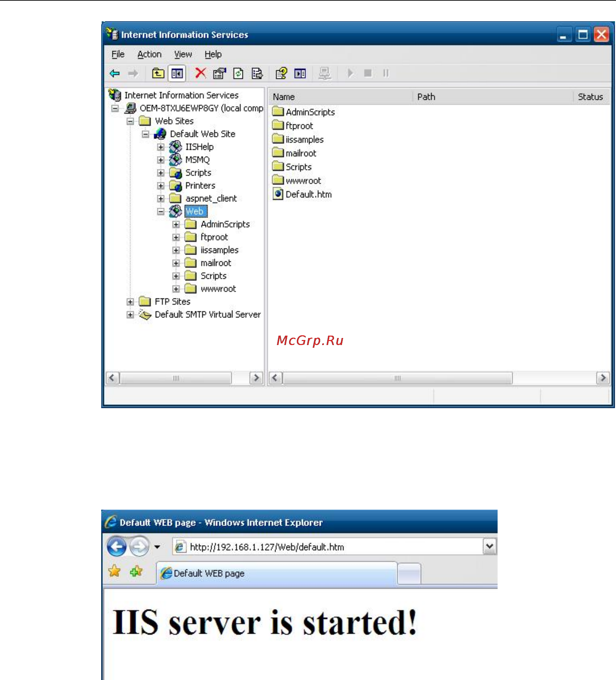616x680 pixels.
Task: Click the Back arrow in IIS toolbar
Action: tap(115, 73)
